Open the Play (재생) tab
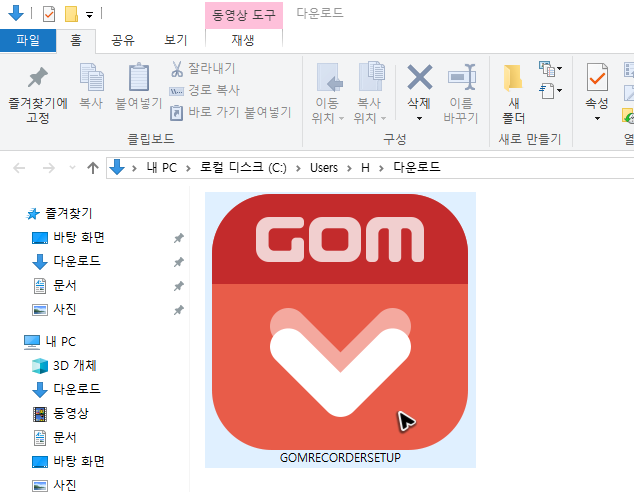 243,40
